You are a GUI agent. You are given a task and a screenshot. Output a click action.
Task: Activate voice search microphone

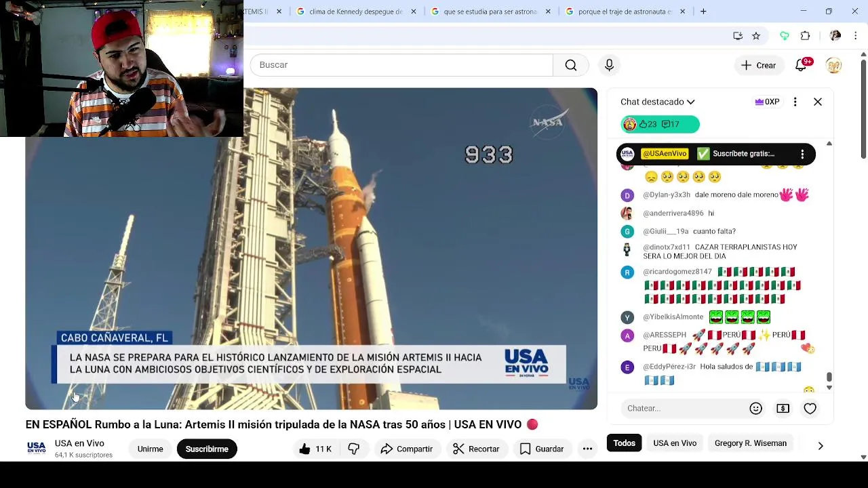609,65
